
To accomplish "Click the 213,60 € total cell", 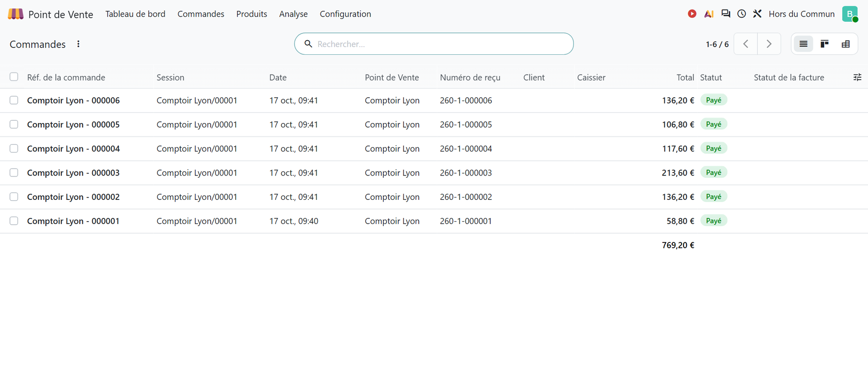I will [678, 173].
